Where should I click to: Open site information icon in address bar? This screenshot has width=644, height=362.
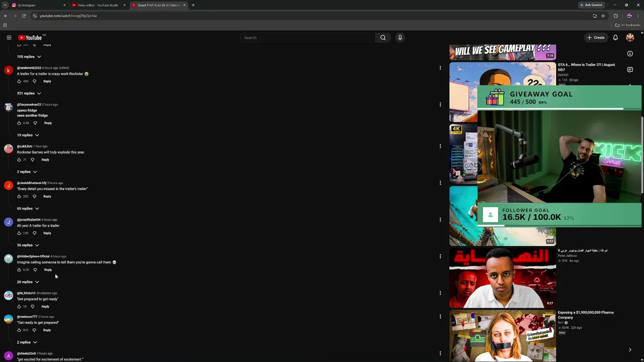point(35,16)
